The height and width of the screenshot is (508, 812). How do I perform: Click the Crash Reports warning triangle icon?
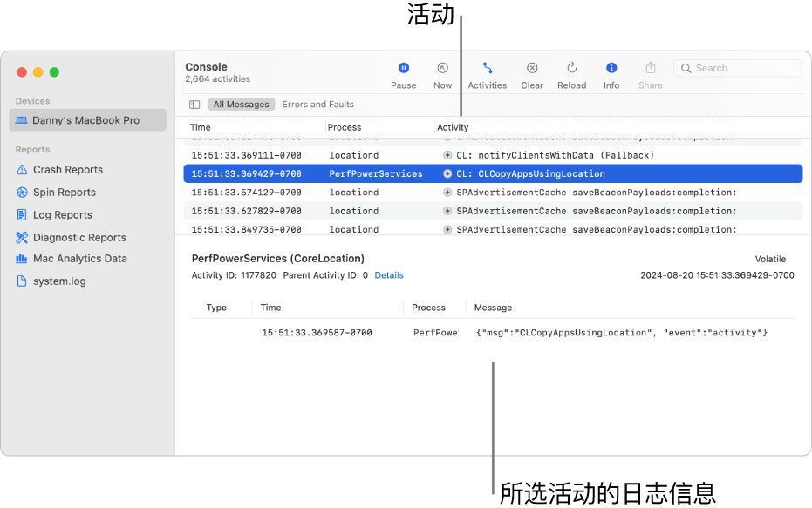coord(22,170)
